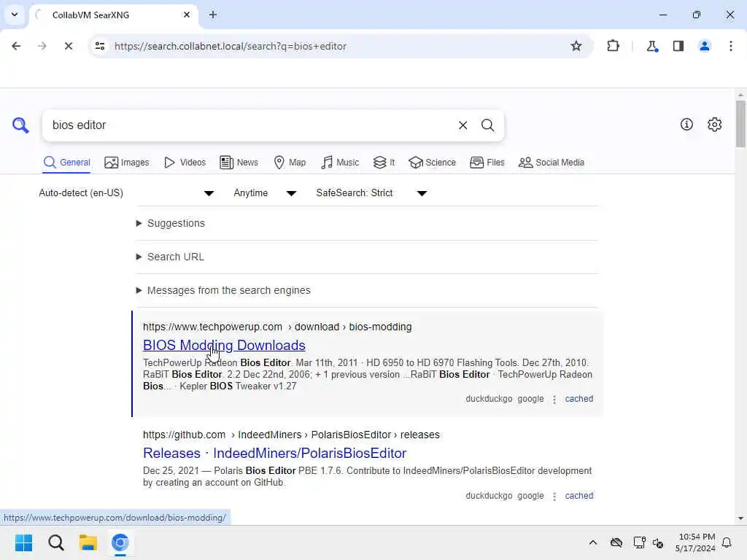Viewport: 747px width, 560px height.
Task: Click github.com result URL text
Action: click(x=291, y=435)
